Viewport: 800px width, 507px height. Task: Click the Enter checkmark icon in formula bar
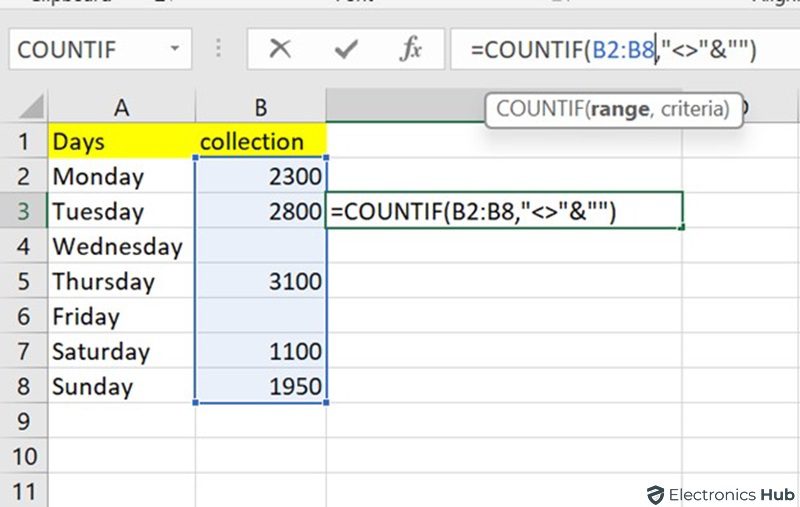tap(346, 50)
